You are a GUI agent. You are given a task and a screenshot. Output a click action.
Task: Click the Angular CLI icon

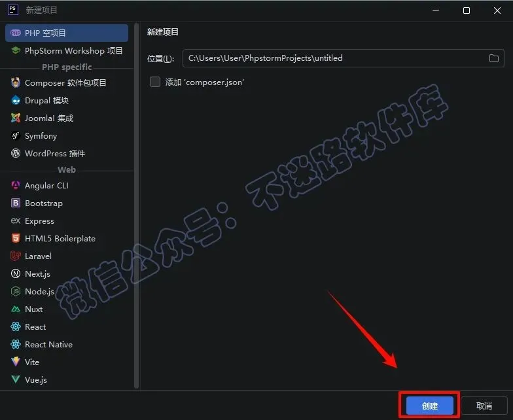pyautogui.click(x=16, y=185)
